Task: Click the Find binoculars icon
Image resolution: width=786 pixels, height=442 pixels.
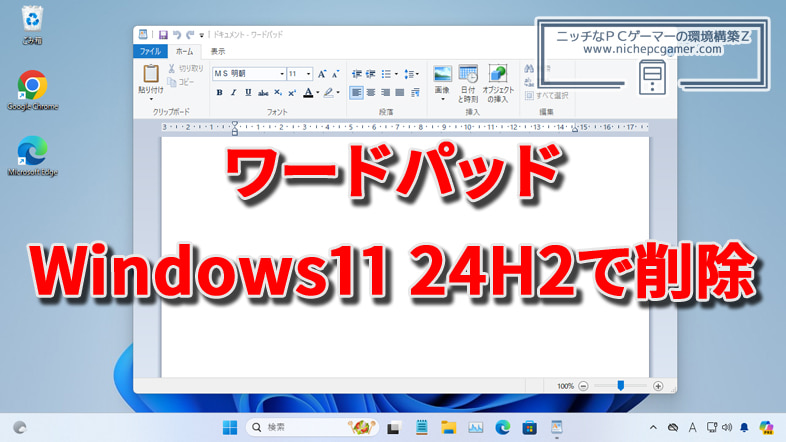Action: [529, 69]
